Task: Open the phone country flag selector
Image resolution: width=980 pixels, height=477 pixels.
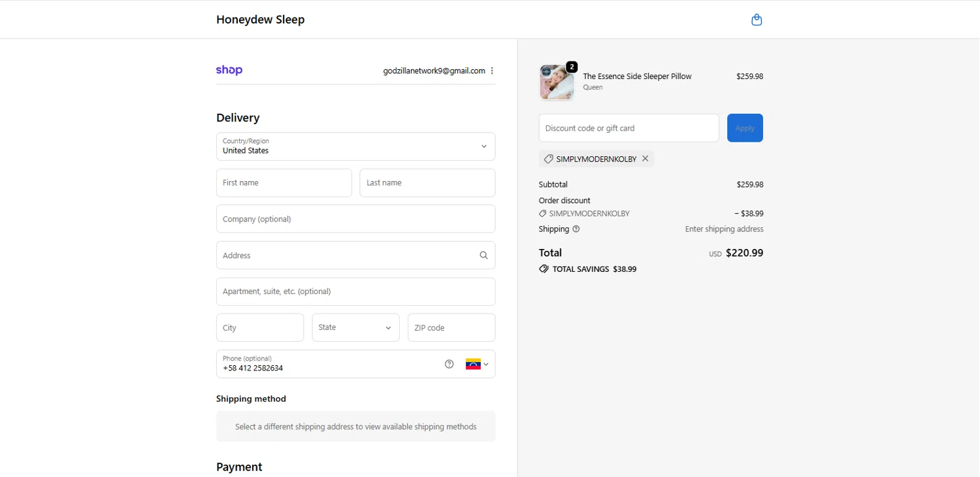Action: click(x=478, y=364)
